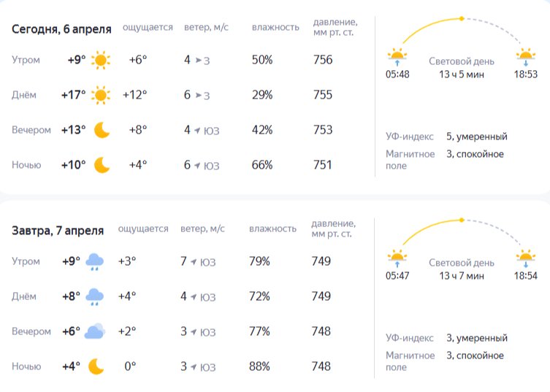Image resolution: width=550 pixels, height=392 pixels.
Task: Click the rain cloud icon for tomorrow daytime
Action: pyautogui.click(x=95, y=296)
